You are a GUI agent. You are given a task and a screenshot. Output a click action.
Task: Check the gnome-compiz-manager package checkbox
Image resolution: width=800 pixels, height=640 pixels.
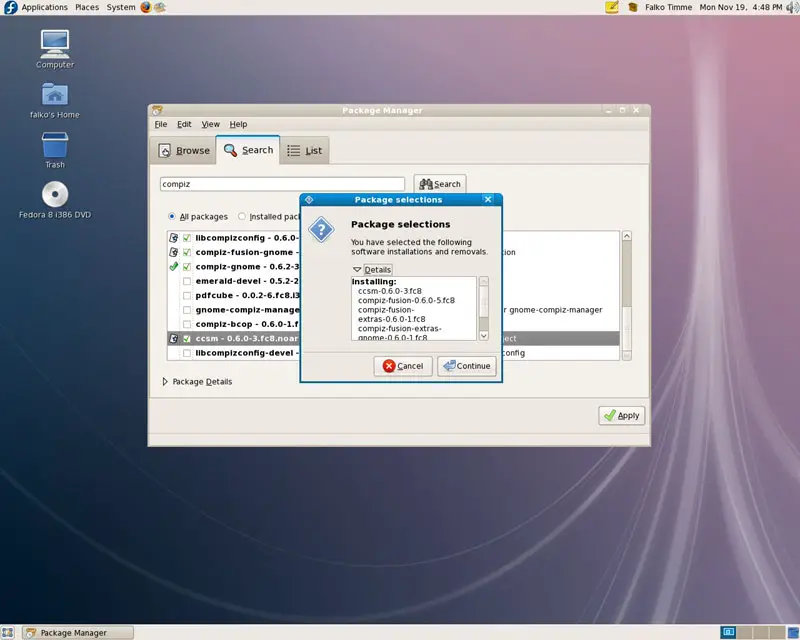point(187,310)
